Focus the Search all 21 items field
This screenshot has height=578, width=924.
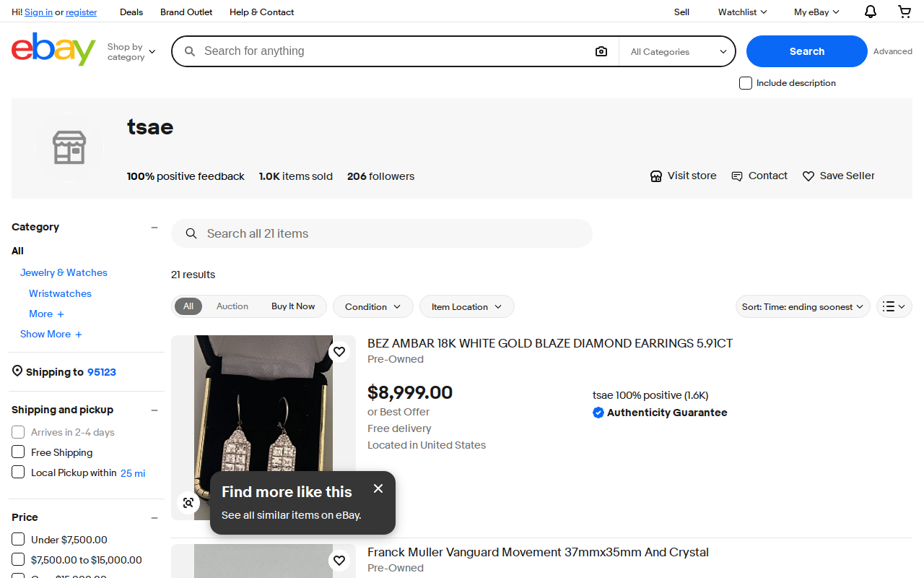(x=382, y=233)
